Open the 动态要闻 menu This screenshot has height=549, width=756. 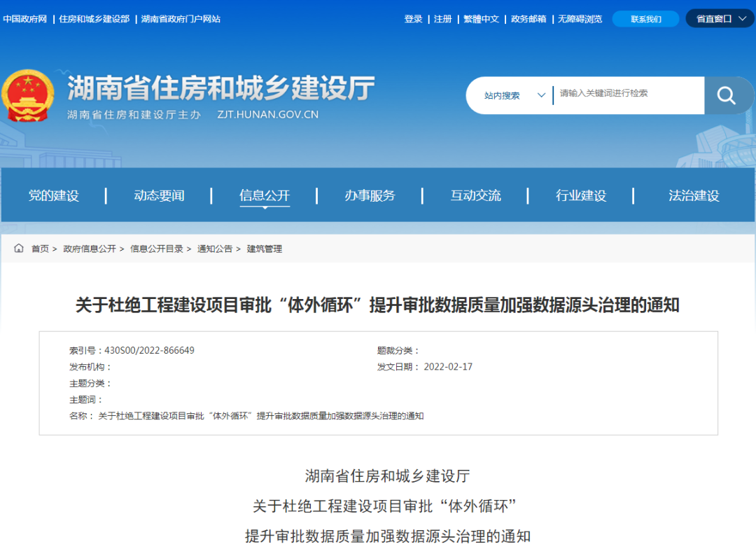[x=159, y=195]
